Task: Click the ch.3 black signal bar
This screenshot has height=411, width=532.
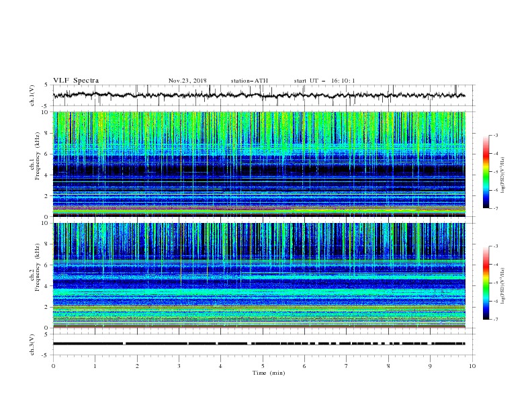Action: 259,344
